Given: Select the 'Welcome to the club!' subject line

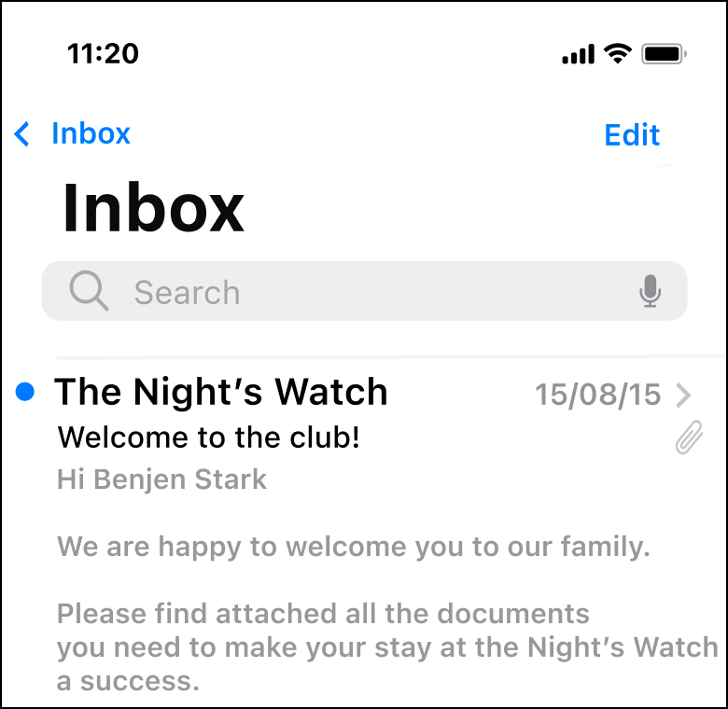Looking at the screenshot, I should coord(208,438).
